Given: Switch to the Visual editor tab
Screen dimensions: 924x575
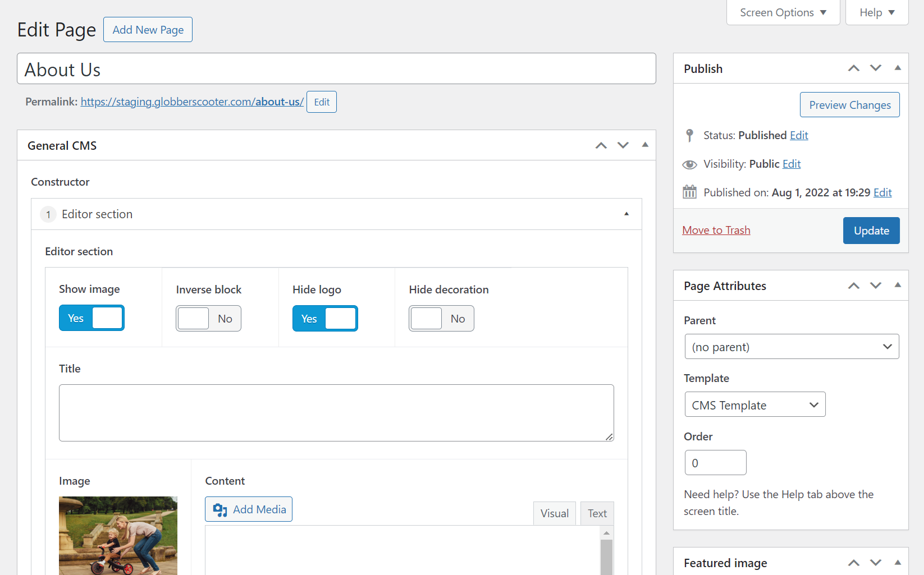Looking at the screenshot, I should pyautogui.click(x=555, y=513).
